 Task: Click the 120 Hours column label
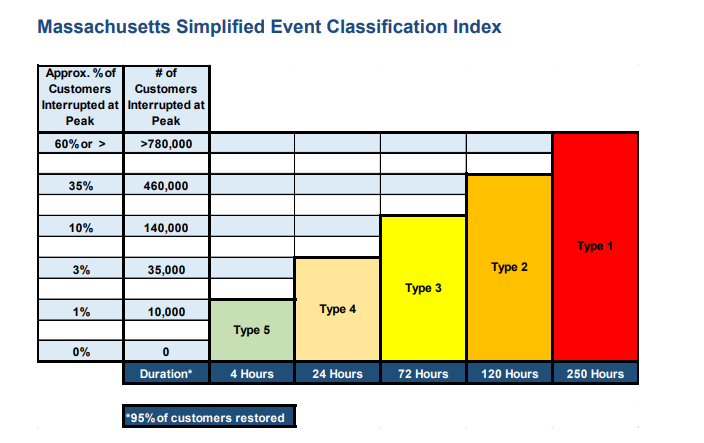[510, 373]
